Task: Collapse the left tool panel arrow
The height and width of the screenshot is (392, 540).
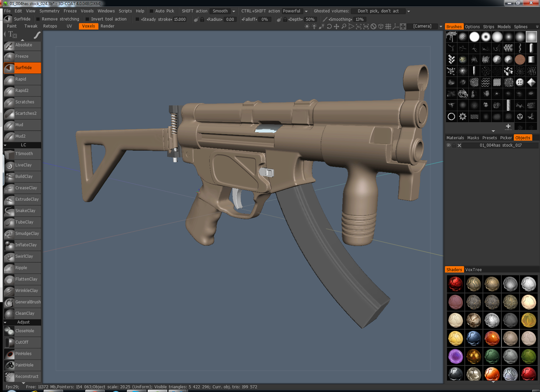Action: 5,34
